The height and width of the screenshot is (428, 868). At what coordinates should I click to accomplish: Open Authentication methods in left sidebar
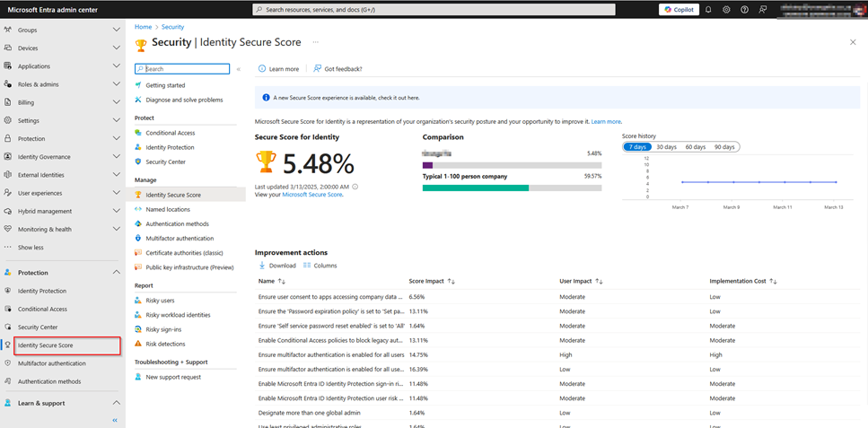[49, 381]
